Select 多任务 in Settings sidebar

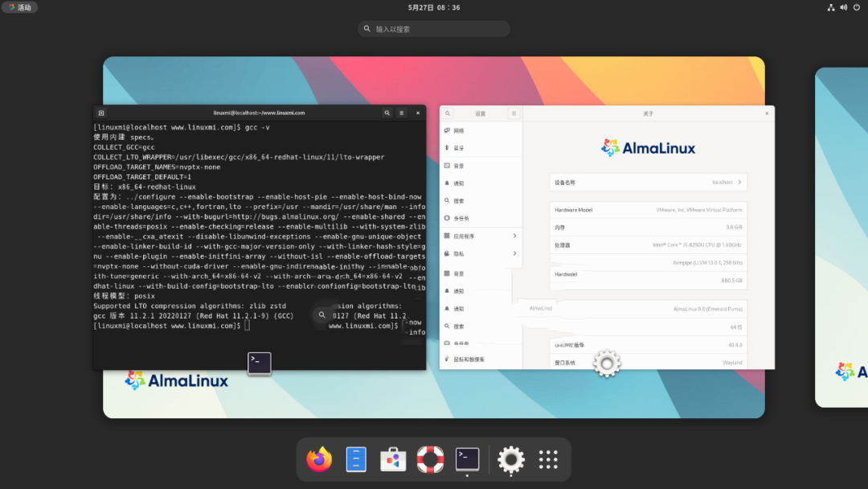(x=481, y=219)
